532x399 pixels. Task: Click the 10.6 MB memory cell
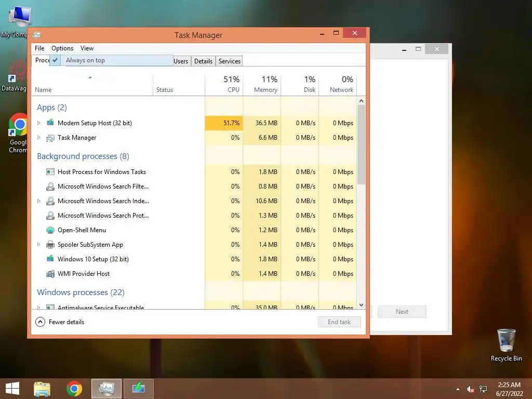(x=262, y=201)
